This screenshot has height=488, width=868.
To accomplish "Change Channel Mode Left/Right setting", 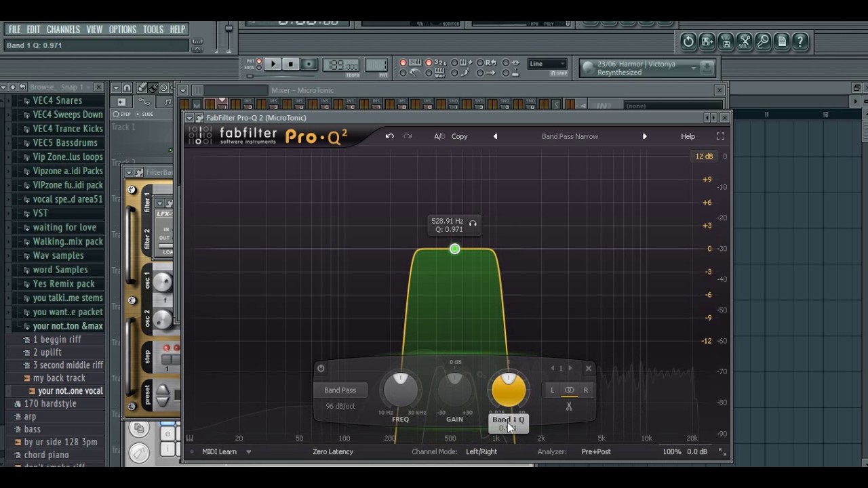I will click(481, 452).
